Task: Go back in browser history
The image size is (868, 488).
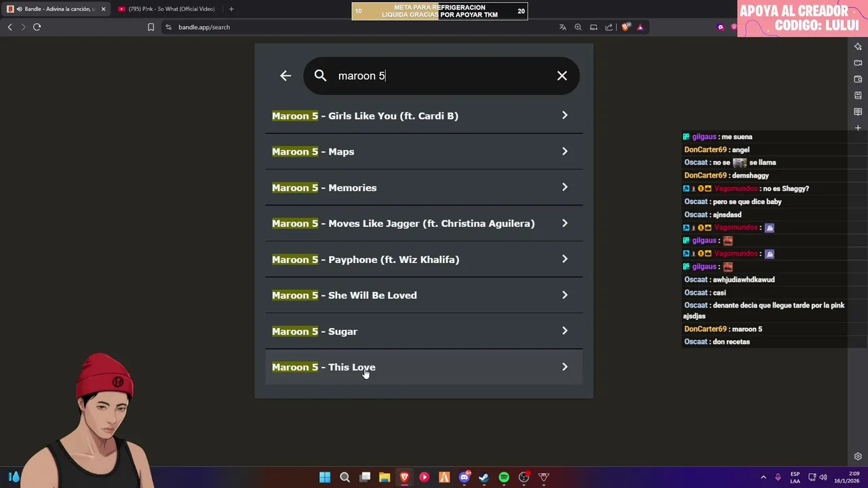Action: pos(9,27)
